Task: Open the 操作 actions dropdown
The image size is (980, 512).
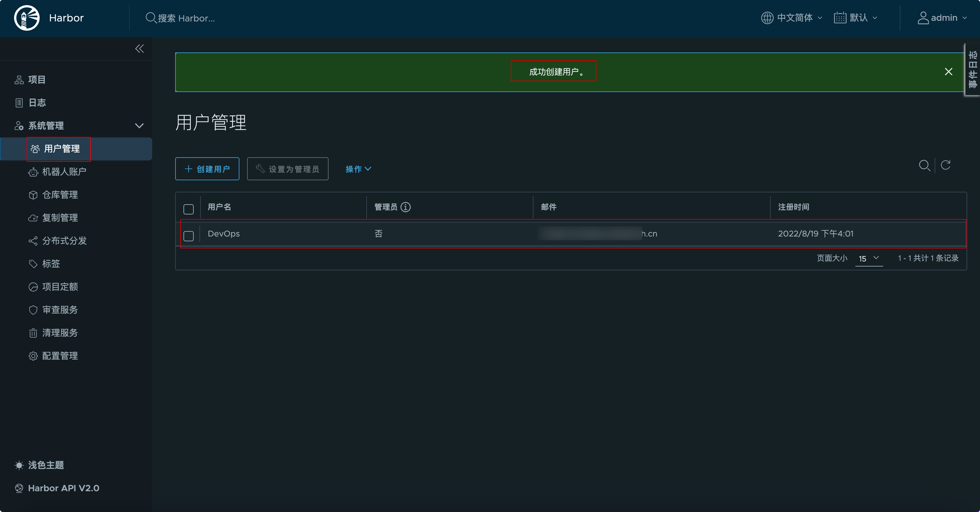Action: 358,169
